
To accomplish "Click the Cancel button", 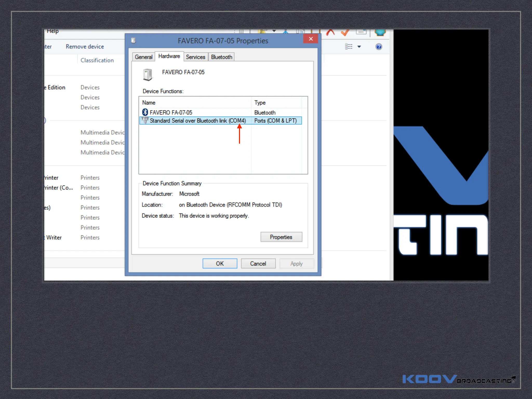I will pyautogui.click(x=258, y=263).
